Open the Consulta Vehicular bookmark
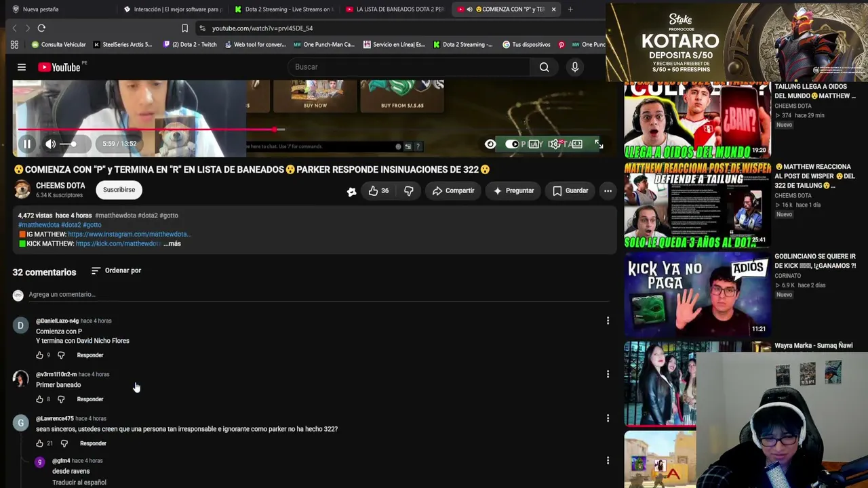 click(x=58, y=45)
